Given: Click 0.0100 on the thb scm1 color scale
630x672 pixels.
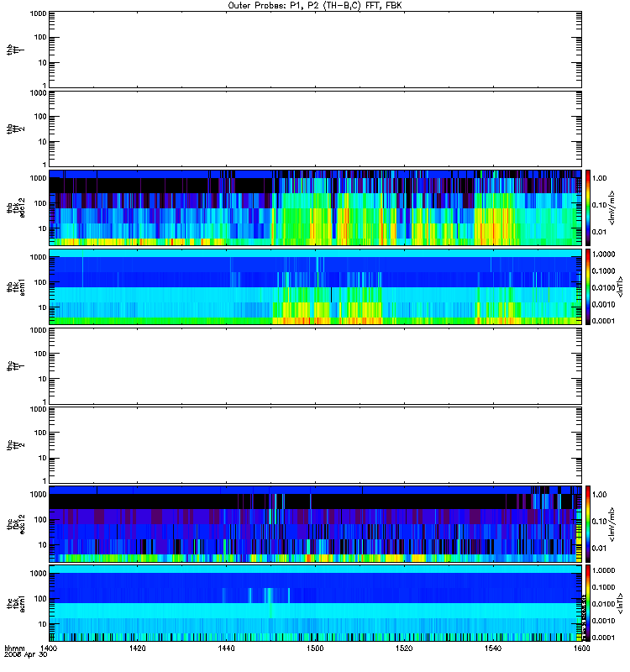Looking at the screenshot, I should click(x=603, y=287).
